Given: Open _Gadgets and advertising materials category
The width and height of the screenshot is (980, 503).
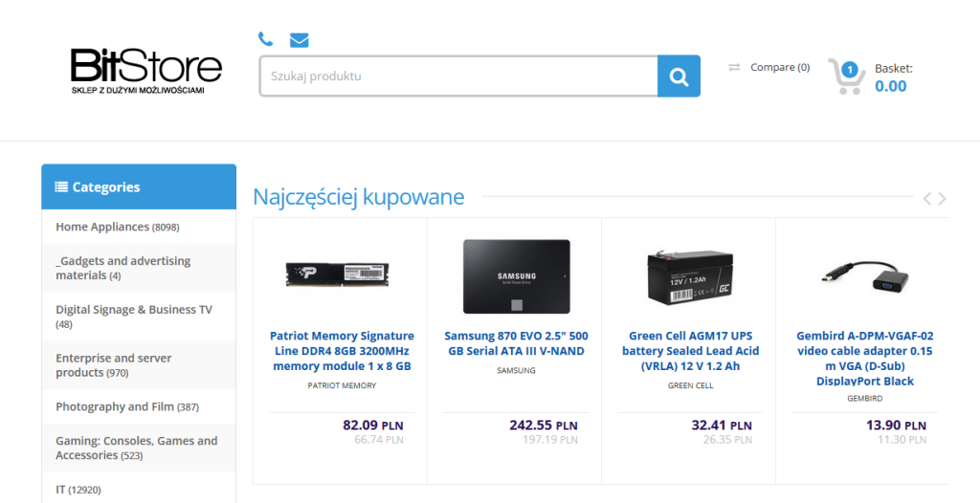Looking at the screenshot, I should 139,268.
